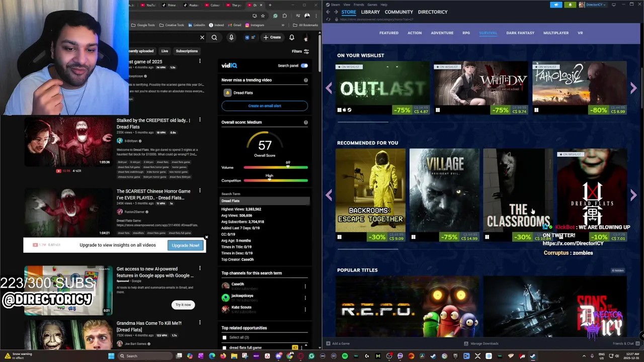Open three-dot menu for Stalked by the CREEPIEST video
Viewport: 644px width, 362px height.
(200, 120)
